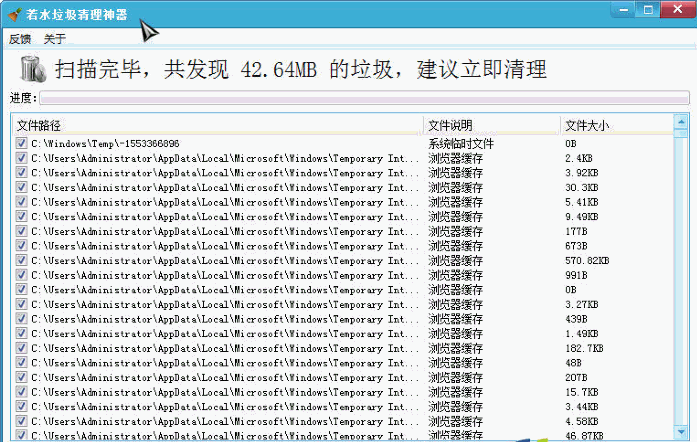Sort by the 文件路径 column header
The height and width of the screenshot is (442, 697).
pos(218,125)
